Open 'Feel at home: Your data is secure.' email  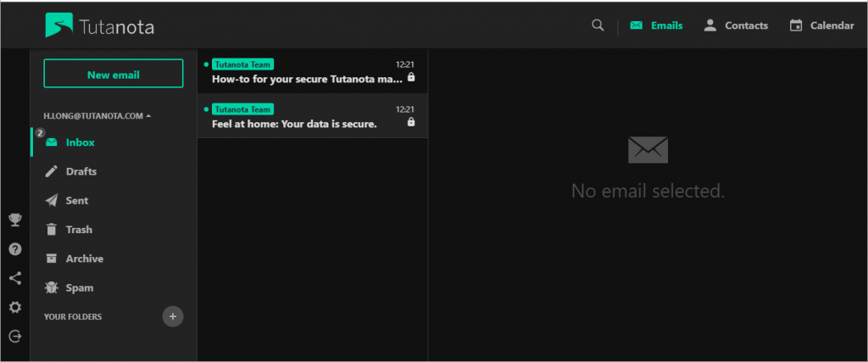[313, 115]
